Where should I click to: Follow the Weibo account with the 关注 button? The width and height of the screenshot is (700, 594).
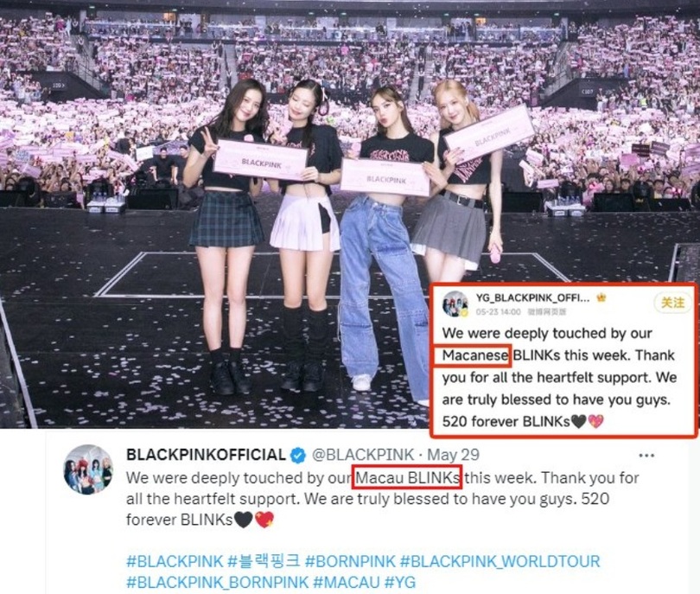point(672,303)
